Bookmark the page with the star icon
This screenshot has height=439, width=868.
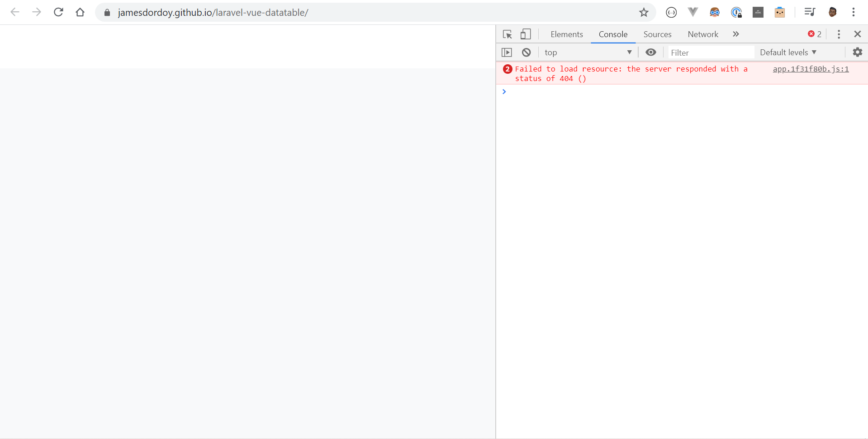644,12
